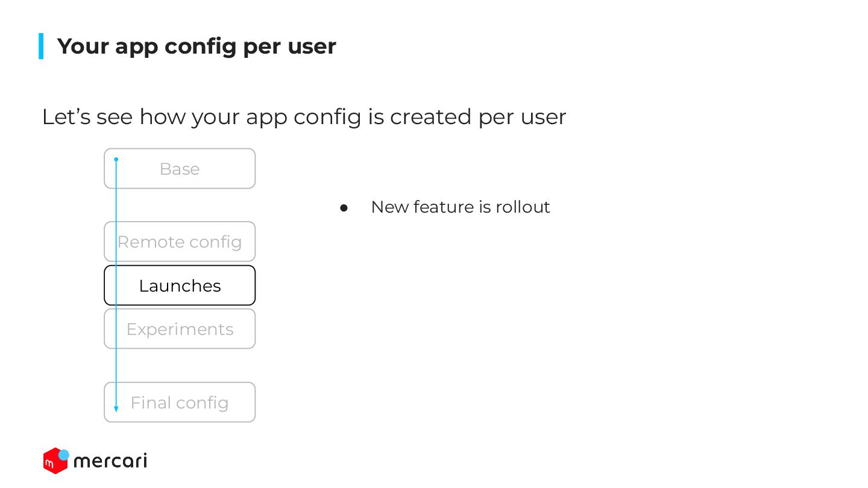Click the subtitle about app config creation
Viewport: 868px width, 488px height.
[304, 117]
